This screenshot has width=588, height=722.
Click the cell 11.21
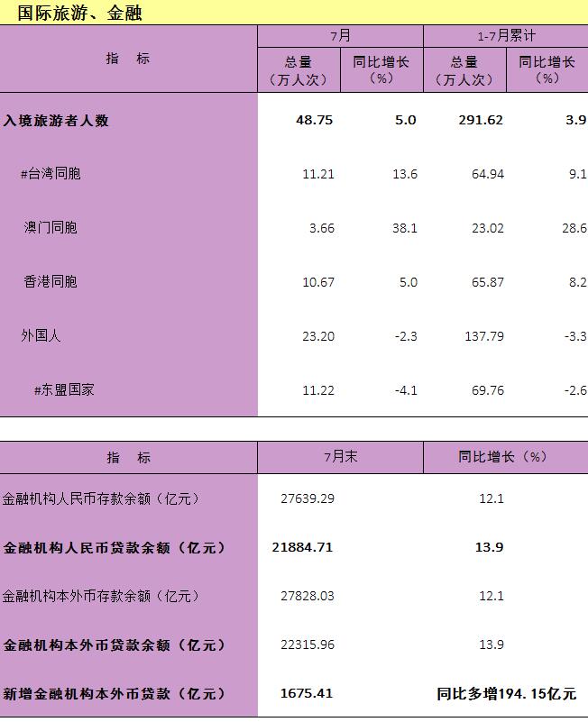click(x=318, y=174)
